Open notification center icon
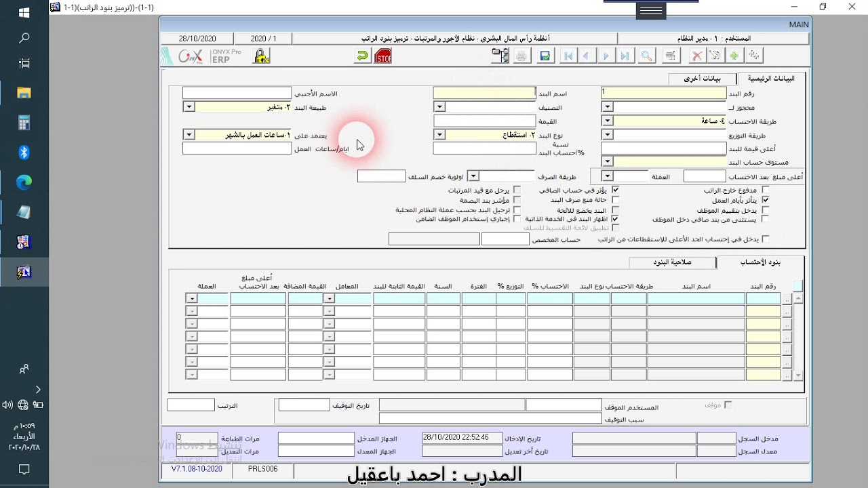 click(24, 469)
